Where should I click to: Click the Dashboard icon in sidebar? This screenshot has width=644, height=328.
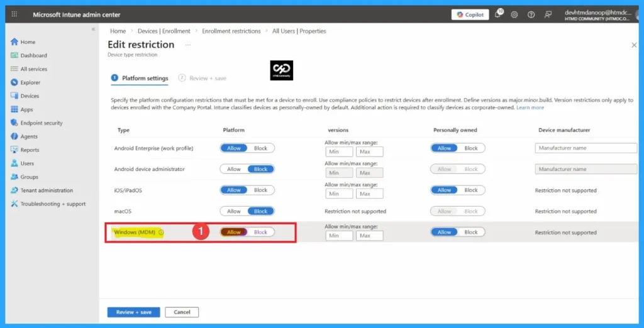[14, 55]
